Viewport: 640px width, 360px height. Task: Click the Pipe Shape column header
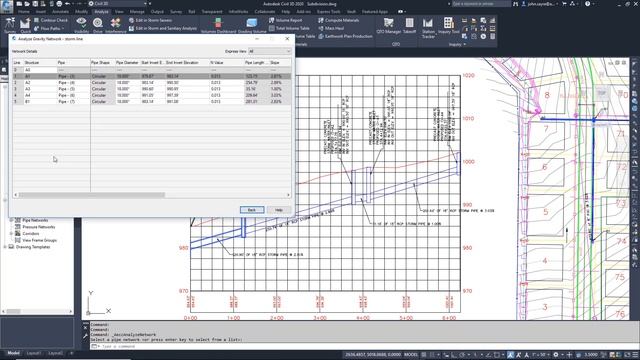pos(102,63)
